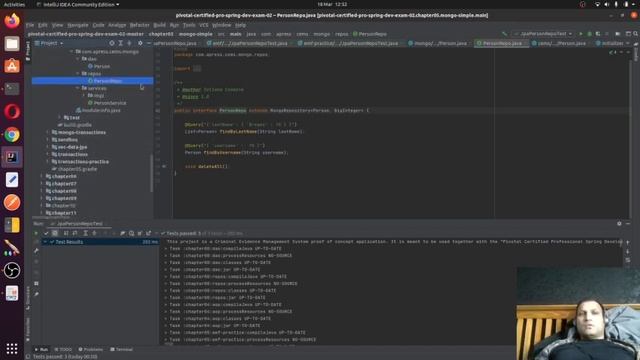Open the Navigate menu
640x360 pixels.
78,25
